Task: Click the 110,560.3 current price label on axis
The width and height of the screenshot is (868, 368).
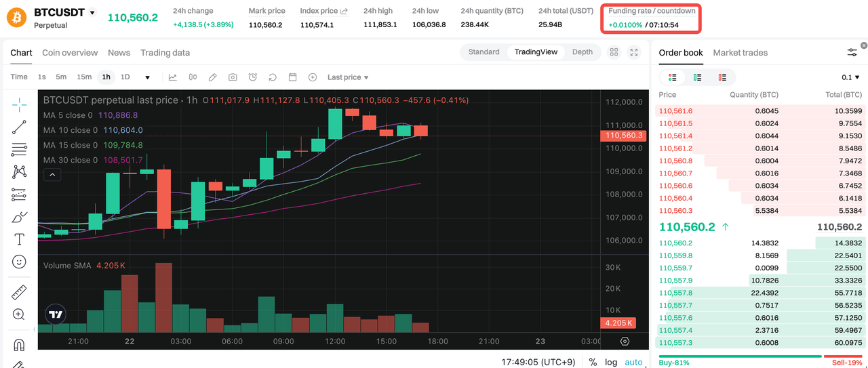Action: [x=624, y=136]
